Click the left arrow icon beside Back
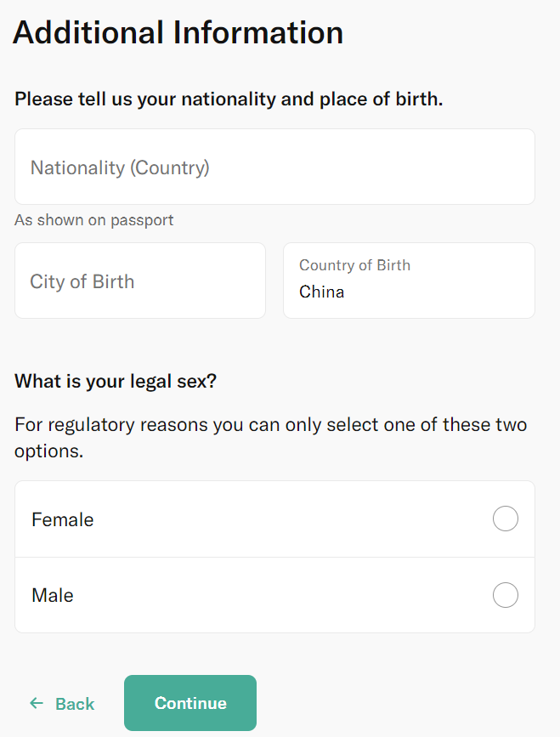The height and width of the screenshot is (737, 560). [x=37, y=703]
